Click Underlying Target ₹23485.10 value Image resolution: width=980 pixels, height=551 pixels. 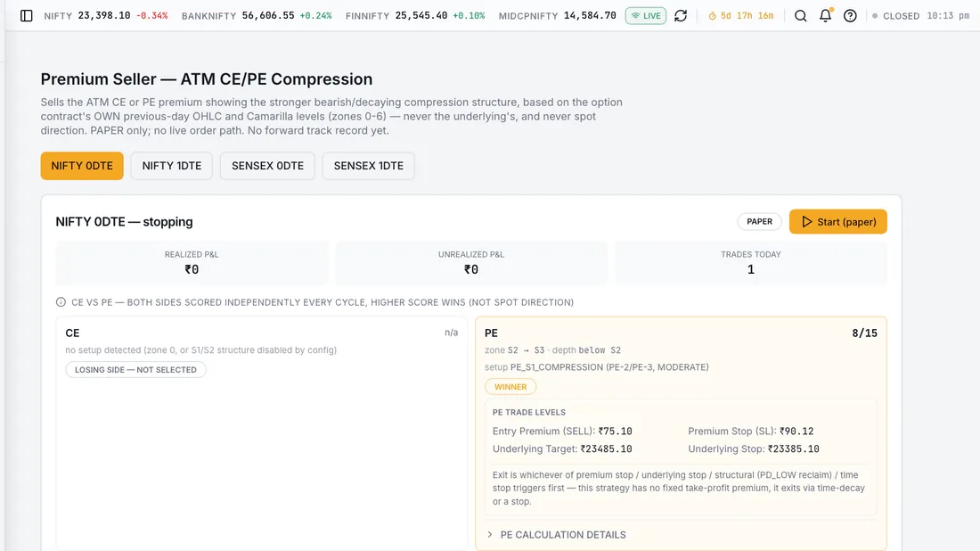point(606,449)
